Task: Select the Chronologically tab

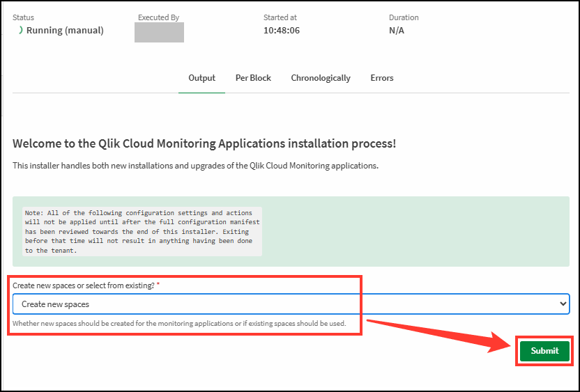Action: [x=321, y=78]
